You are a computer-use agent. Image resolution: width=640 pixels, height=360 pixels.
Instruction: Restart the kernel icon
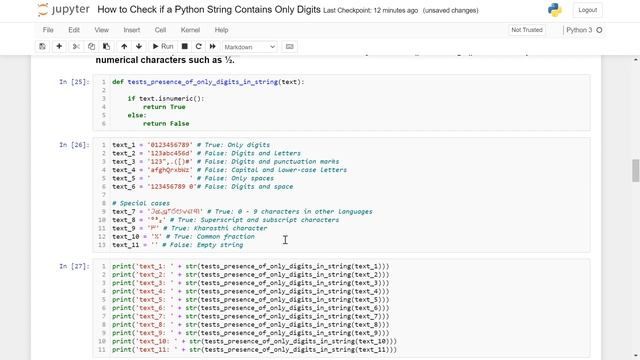(x=198, y=47)
